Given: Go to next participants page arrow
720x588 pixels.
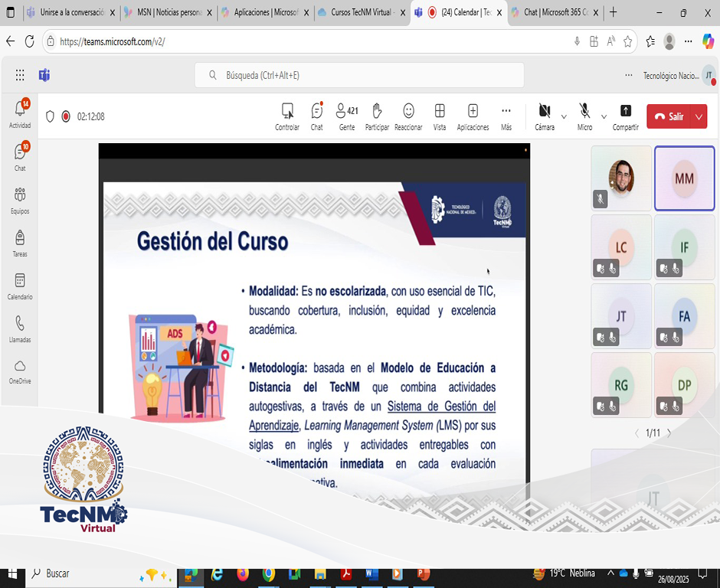Looking at the screenshot, I should pos(669,433).
